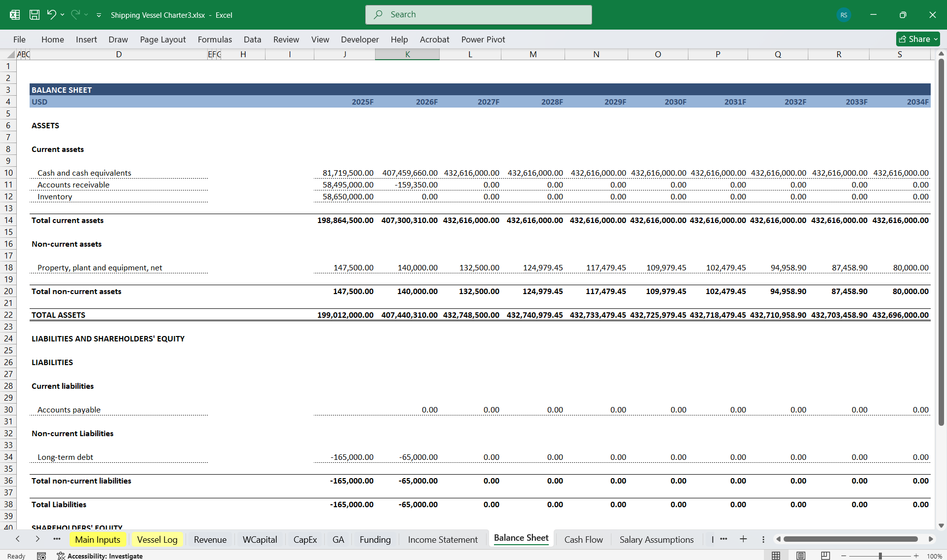Click the zoom in plus button

tap(916, 556)
